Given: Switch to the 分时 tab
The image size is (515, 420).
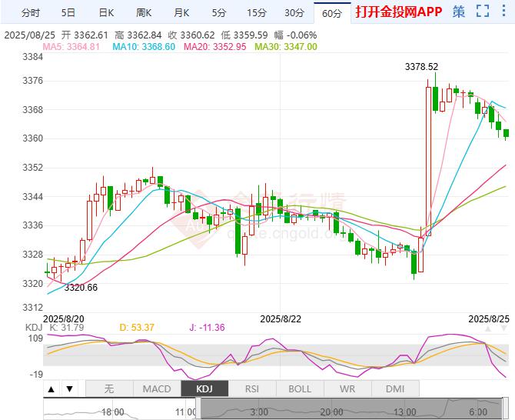Looking at the screenshot, I should click(31, 13).
